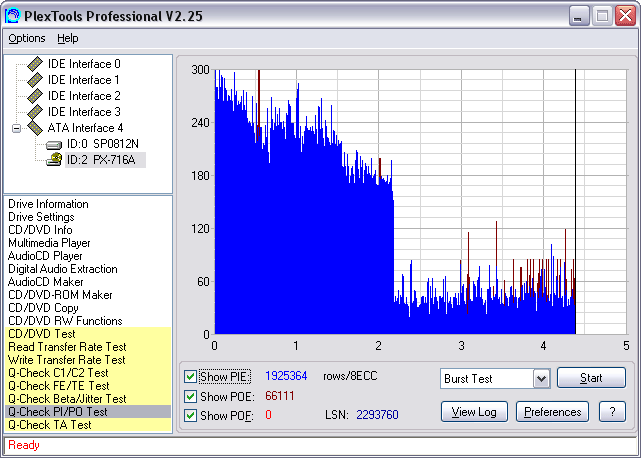Toggle the Show POE checkbox
This screenshot has height=458, width=641.
[190, 396]
